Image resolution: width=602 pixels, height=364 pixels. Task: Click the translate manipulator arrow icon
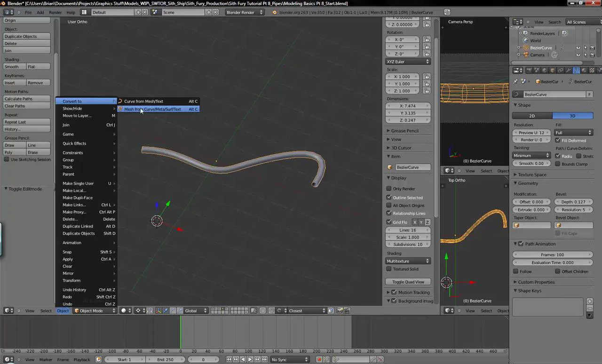coord(166,310)
